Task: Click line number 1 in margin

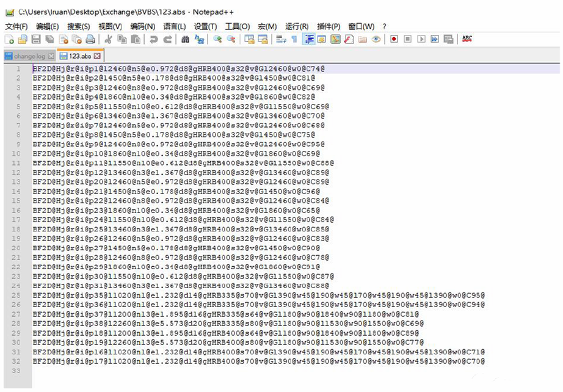Action: click(x=18, y=68)
